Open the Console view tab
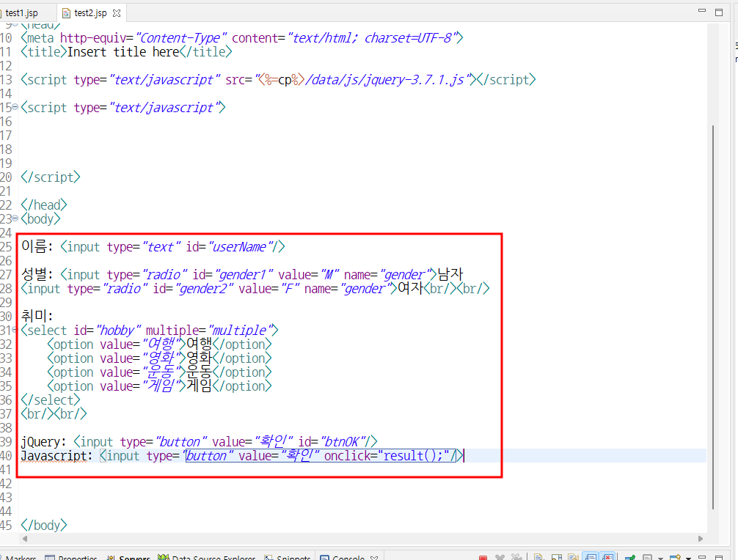This screenshot has width=738, height=560. click(348, 557)
